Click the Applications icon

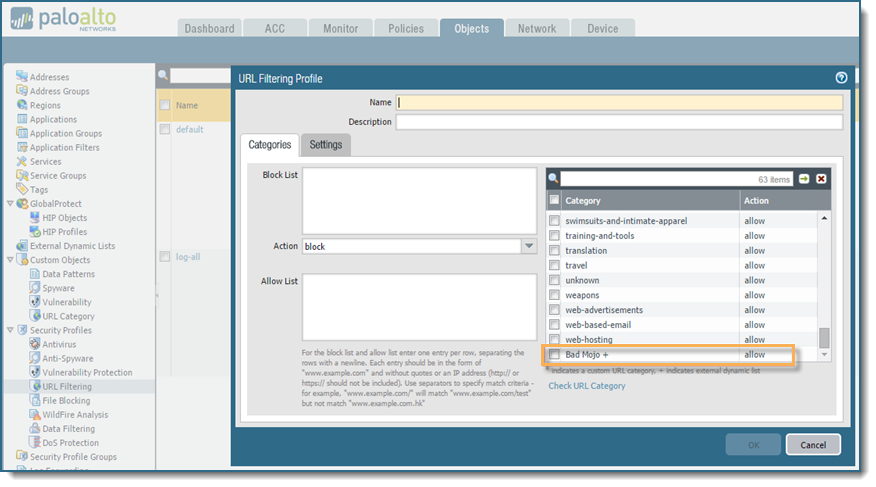tap(22, 118)
